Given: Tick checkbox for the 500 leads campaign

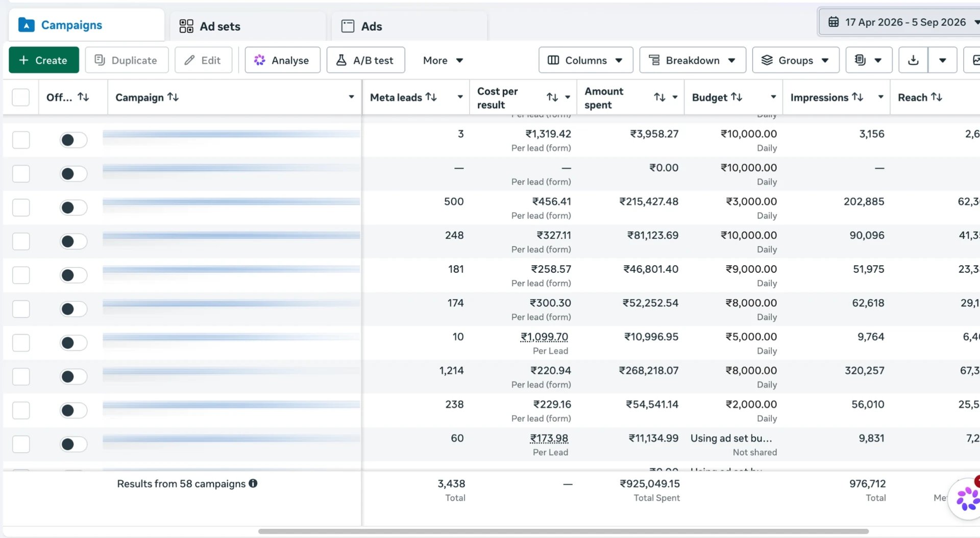Looking at the screenshot, I should click(21, 208).
